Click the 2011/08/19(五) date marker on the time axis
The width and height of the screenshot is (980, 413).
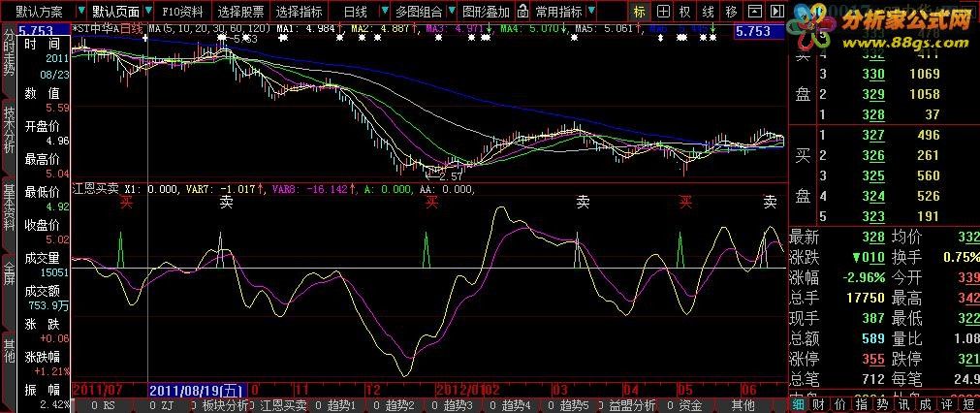tap(198, 391)
